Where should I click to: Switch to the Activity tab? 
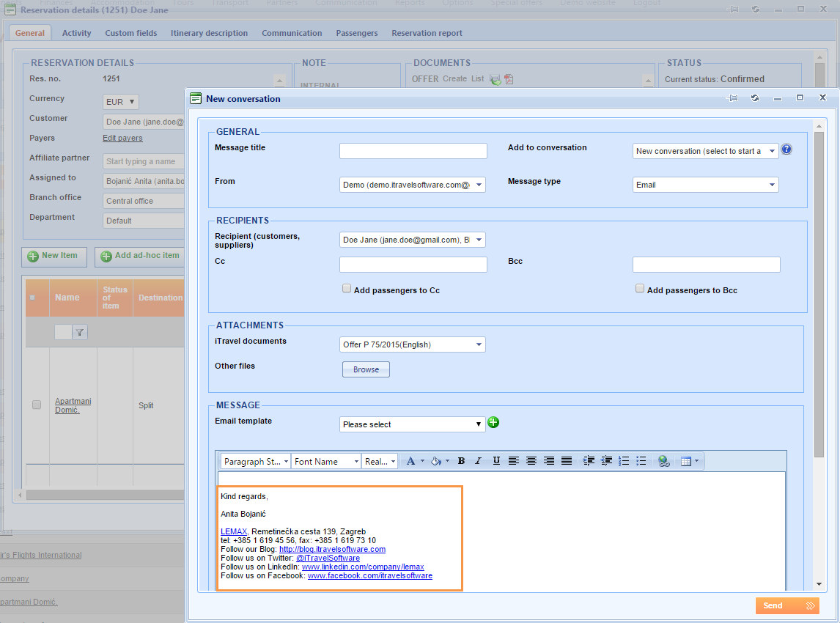point(77,33)
